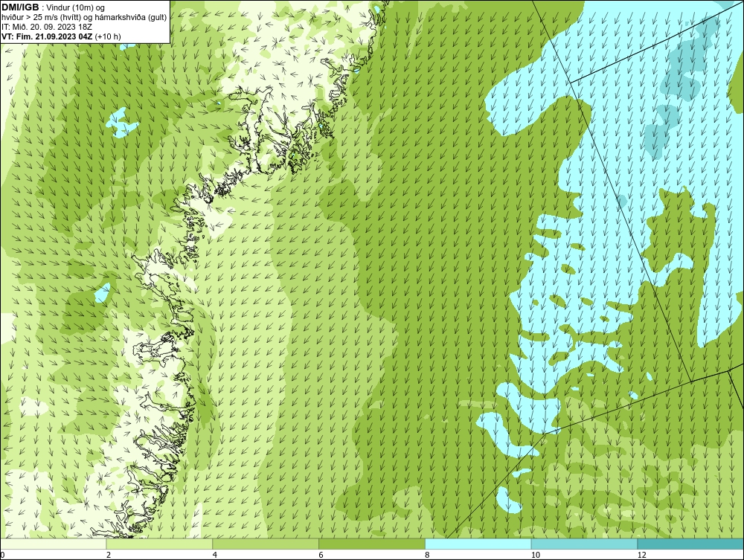Viewport: 744px width, 560px height.
Task: Click the 'IT: Mið. 20. 09. 2023 18Z' line
Action: [46, 27]
